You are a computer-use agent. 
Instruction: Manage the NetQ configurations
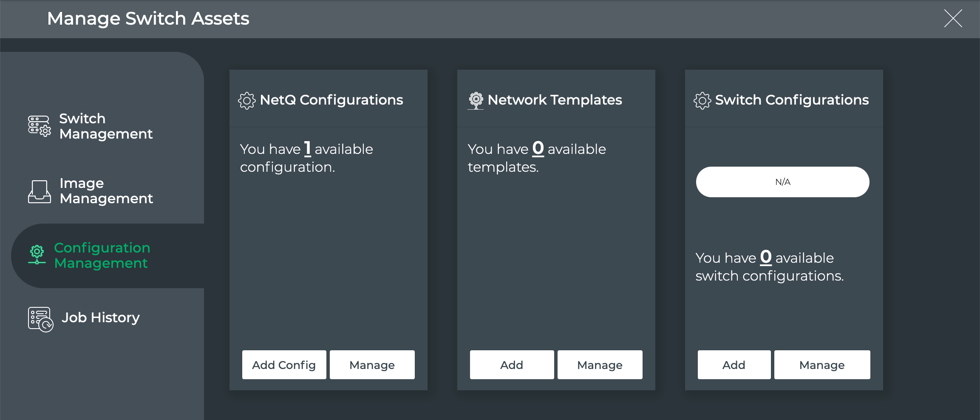(372, 365)
